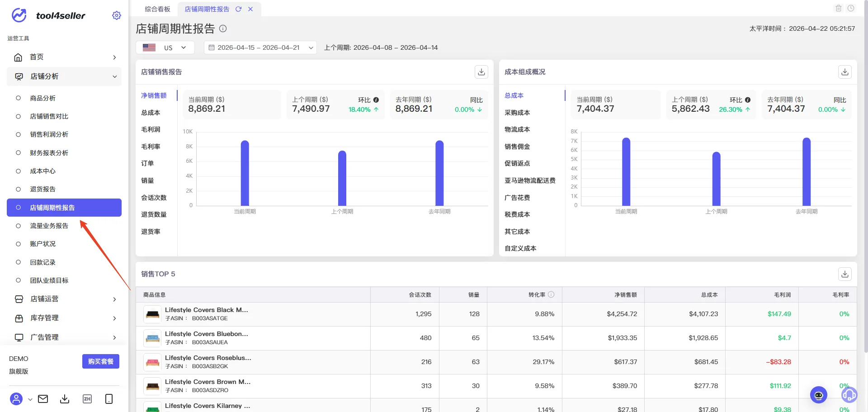Click the 广告管理 monitor icon
Image resolution: width=868 pixels, height=412 pixels.
[x=19, y=337]
